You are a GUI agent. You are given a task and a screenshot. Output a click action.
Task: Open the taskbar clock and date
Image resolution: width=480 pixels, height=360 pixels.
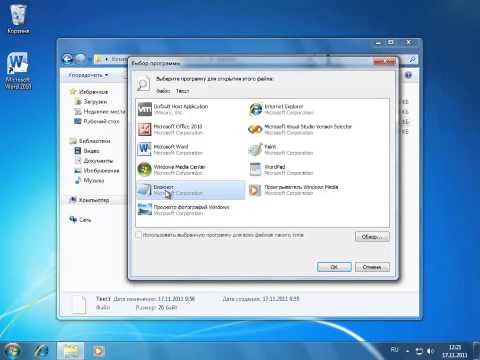(454, 351)
